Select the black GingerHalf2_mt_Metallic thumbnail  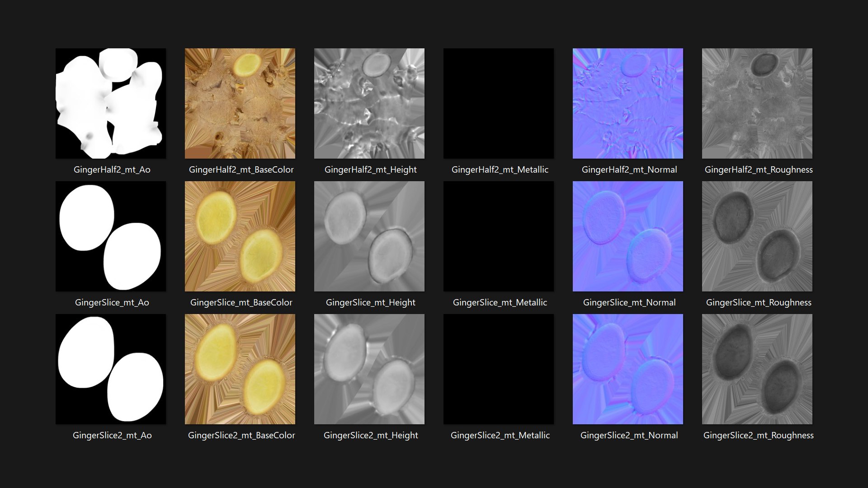click(499, 103)
